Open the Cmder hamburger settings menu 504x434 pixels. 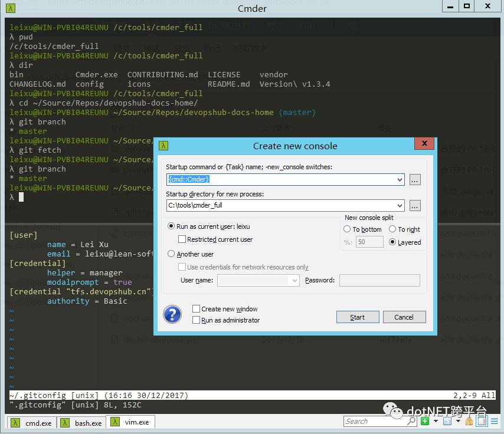[x=494, y=421]
